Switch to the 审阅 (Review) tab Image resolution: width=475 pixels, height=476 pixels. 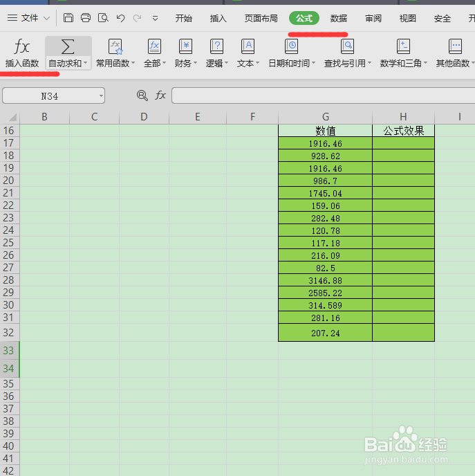pos(373,18)
